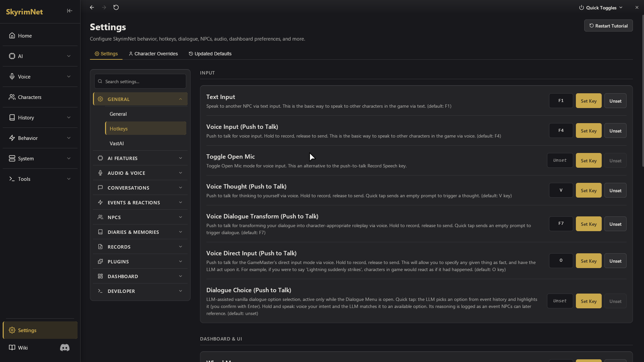Click the reload page icon
644x362 pixels.
tap(116, 7)
